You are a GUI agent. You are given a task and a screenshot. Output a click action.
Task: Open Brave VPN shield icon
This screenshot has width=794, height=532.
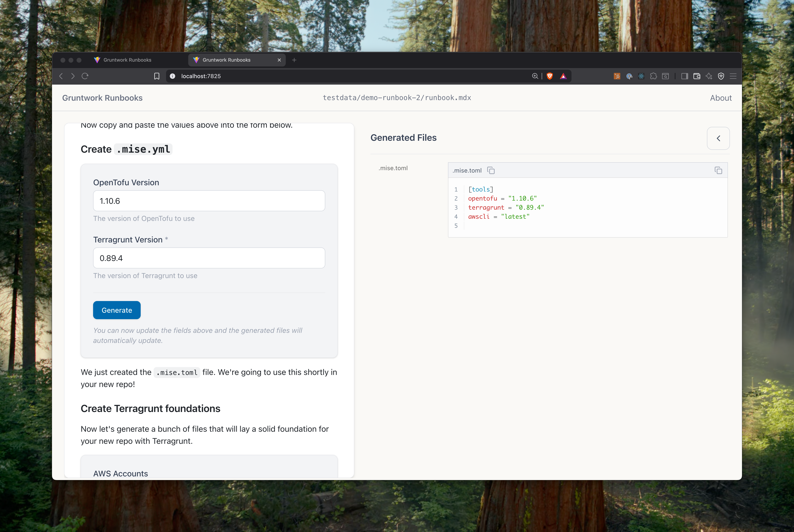[x=721, y=76]
